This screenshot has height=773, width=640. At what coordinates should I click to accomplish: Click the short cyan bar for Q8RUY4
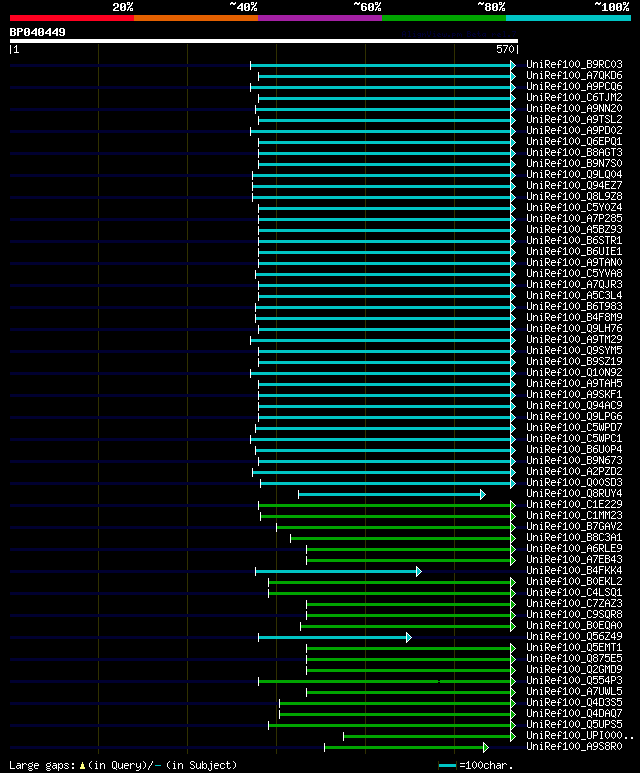click(x=390, y=494)
